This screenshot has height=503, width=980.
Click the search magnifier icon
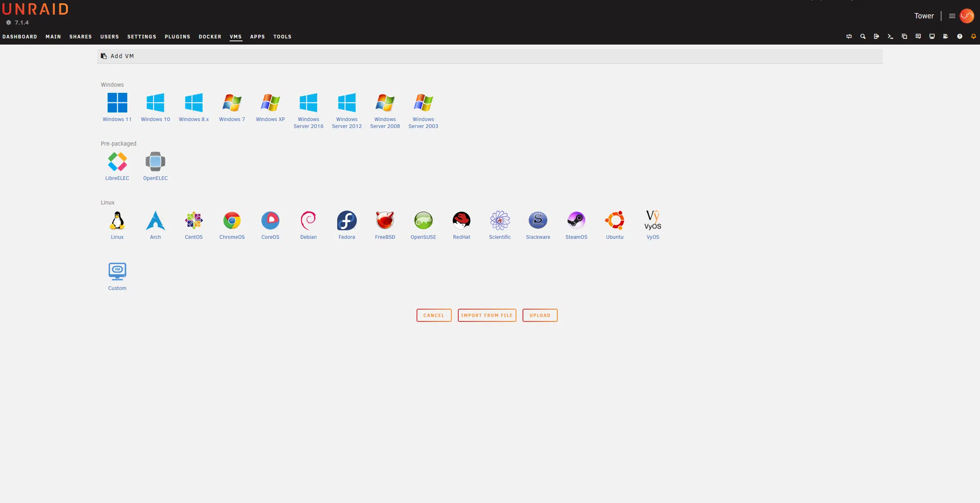(863, 36)
